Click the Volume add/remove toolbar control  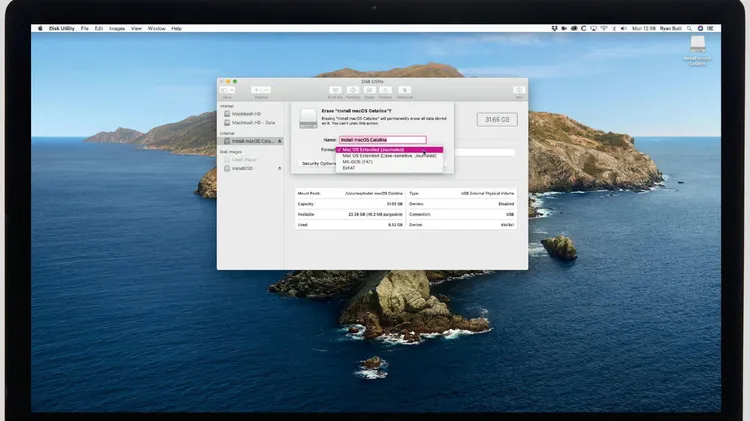(x=261, y=91)
